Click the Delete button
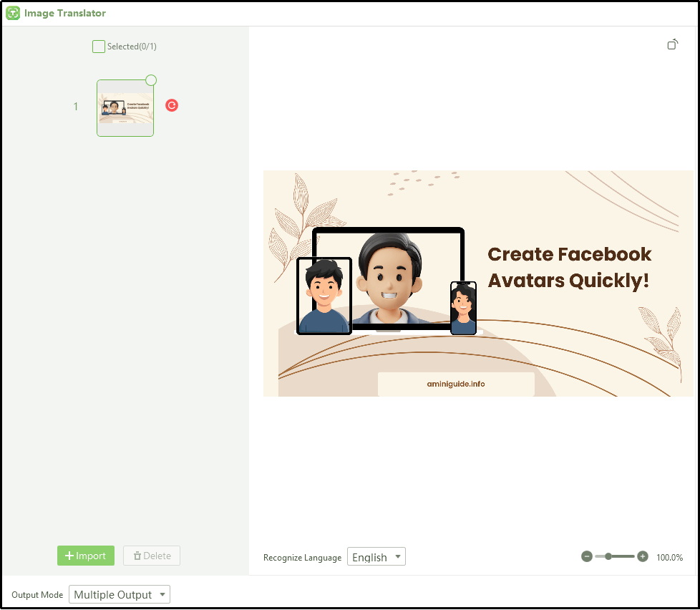 click(151, 556)
